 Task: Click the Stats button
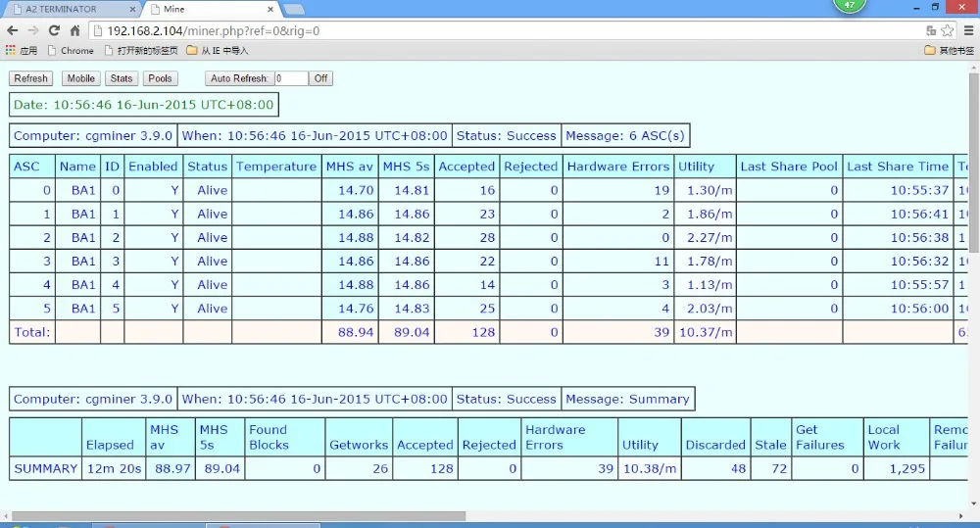coord(122,78)
